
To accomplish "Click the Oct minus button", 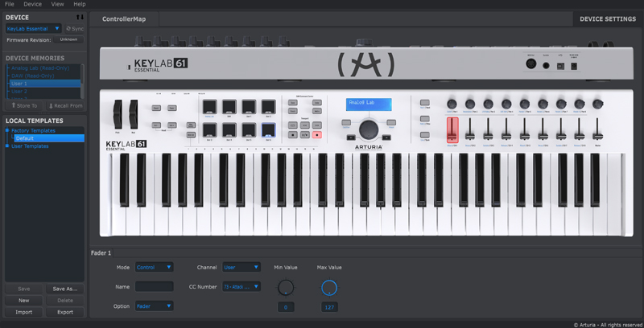I will [156, 125].
